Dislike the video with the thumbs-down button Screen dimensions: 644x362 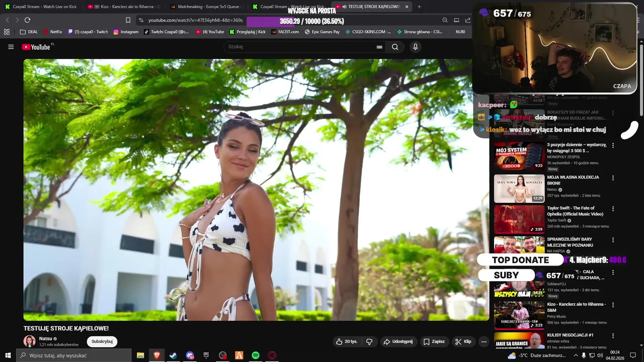click(369, 341)
